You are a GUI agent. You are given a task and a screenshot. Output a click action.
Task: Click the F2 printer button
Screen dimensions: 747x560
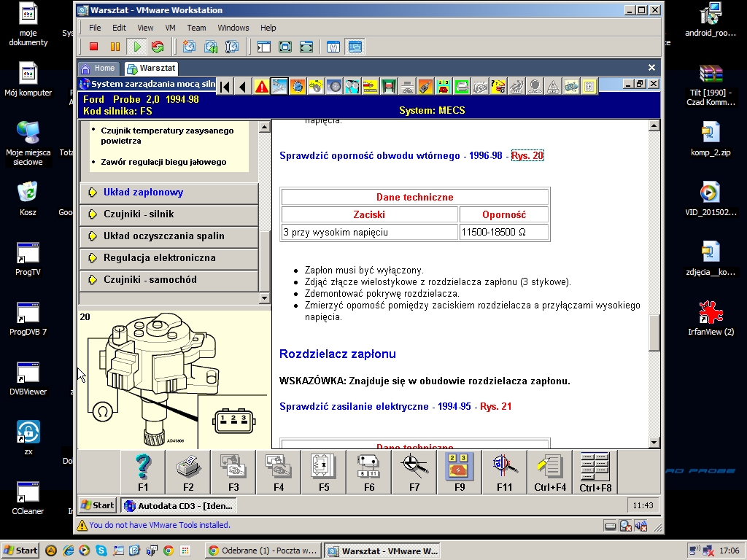[x=188, y=471]
